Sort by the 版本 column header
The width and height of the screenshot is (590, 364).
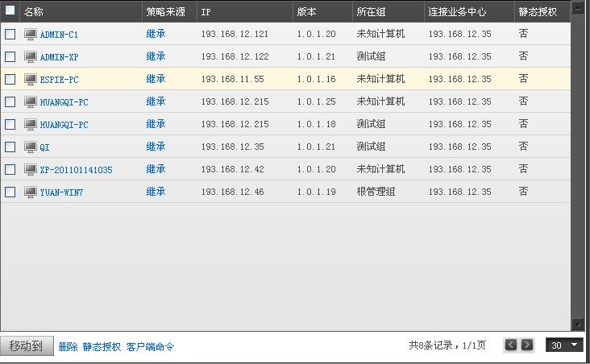(x=306, y=12)
